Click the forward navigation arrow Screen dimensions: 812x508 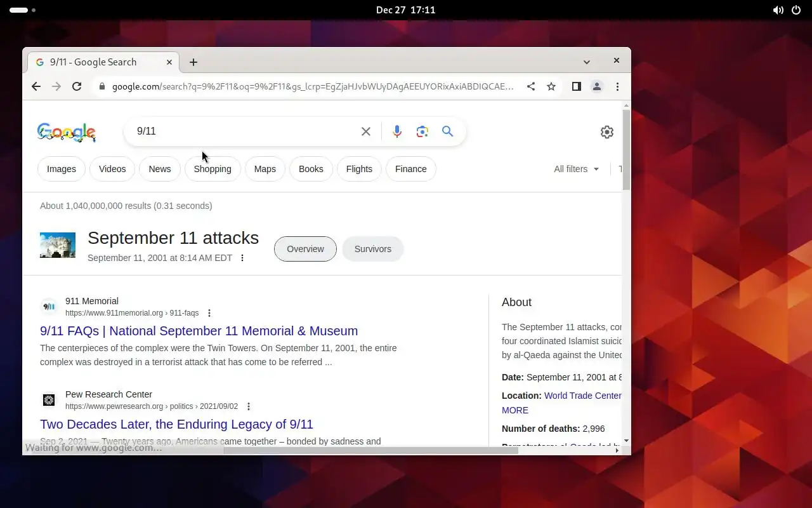[x=56, y=86]
